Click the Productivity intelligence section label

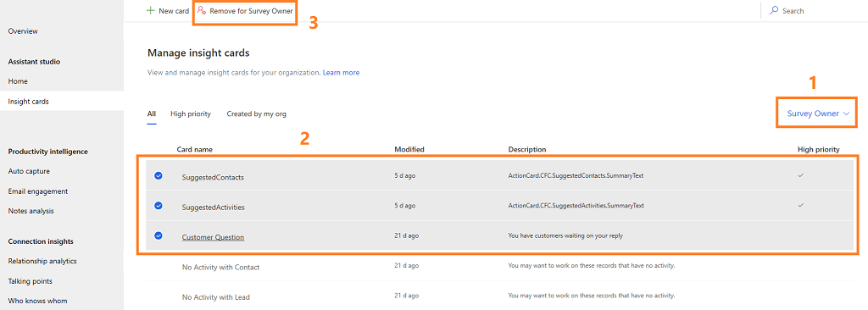pyautogui.click(x=47, y=152)
